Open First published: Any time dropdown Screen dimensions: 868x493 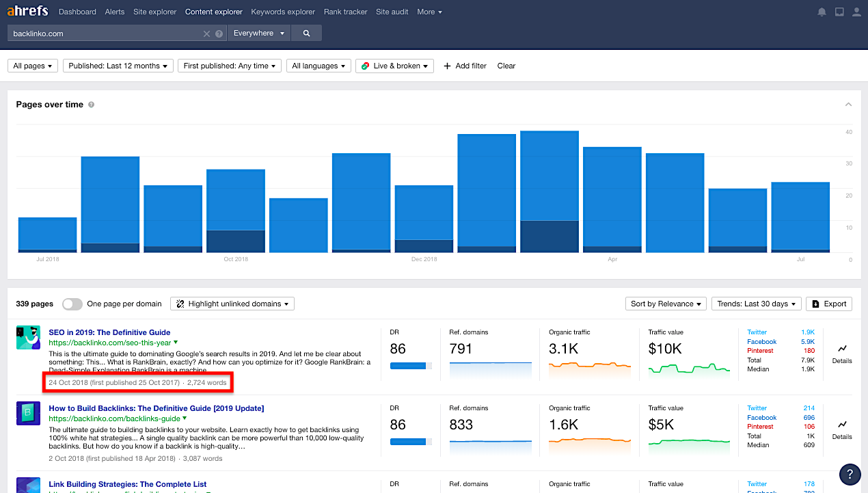pos(230,66)
